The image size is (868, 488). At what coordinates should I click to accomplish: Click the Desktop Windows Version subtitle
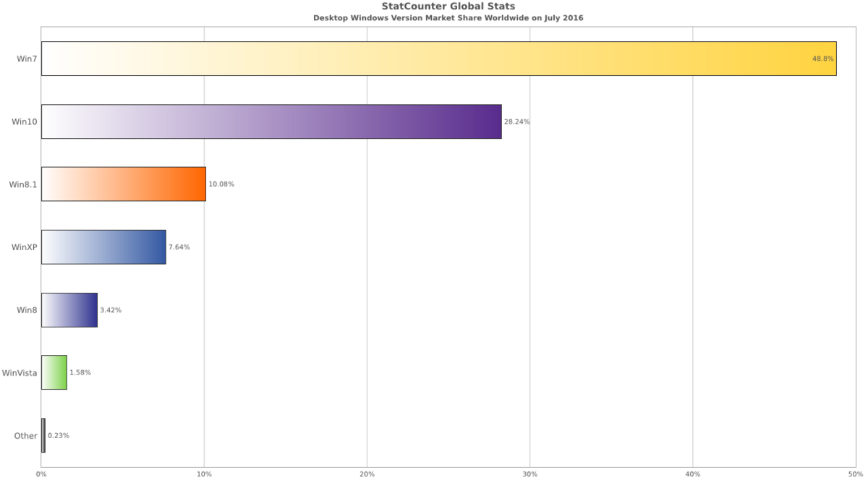pyautogui.click(x=448, y=17)
